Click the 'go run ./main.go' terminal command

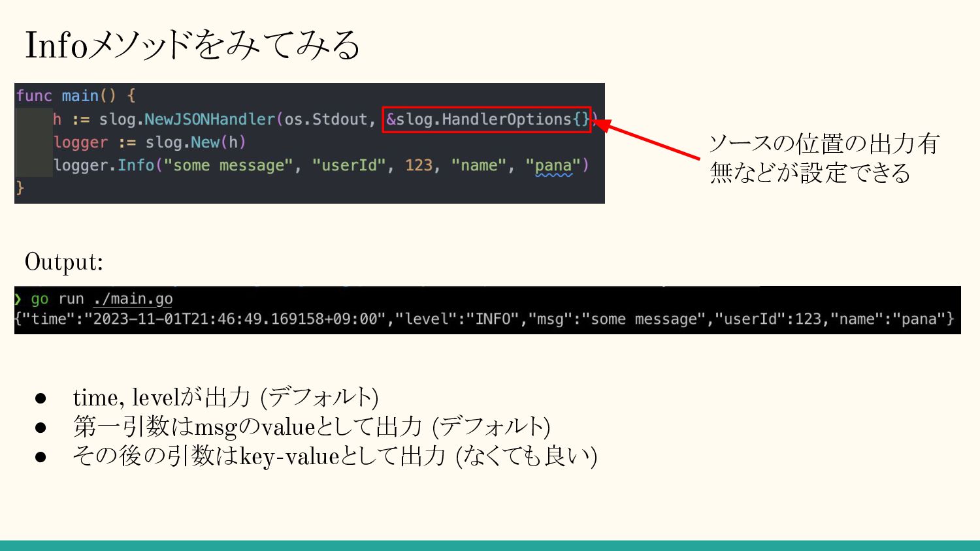(x=102, y=299)
